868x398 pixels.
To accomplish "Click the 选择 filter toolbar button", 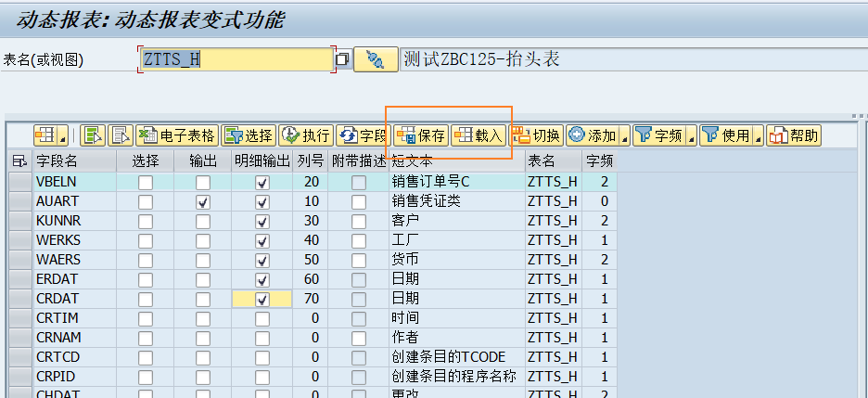I will pos(249,135).
